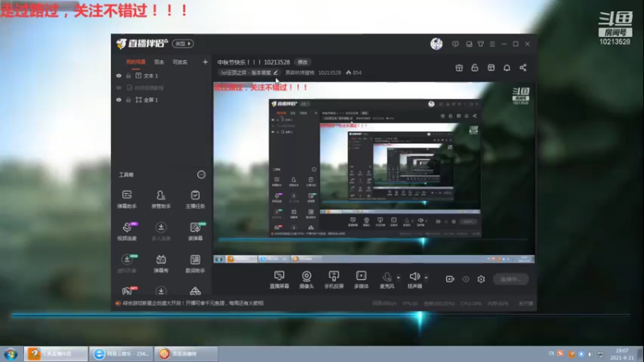Open the 弹幕秀 danmaku show tool

(x=161, y=263)
